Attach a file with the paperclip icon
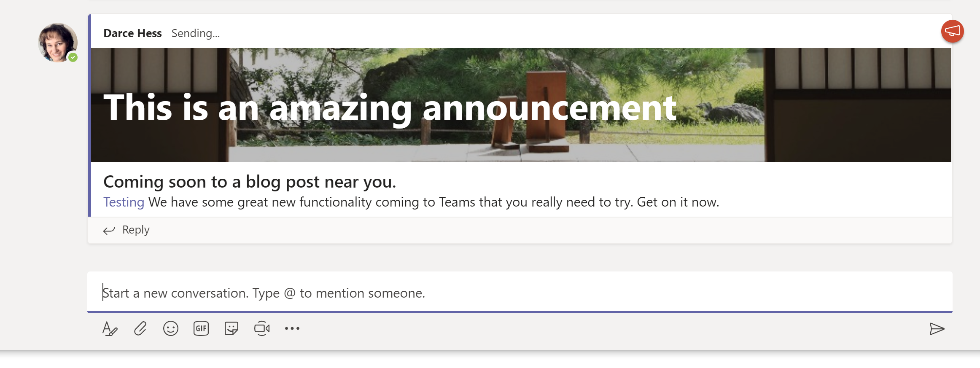 tap(140, 328)
